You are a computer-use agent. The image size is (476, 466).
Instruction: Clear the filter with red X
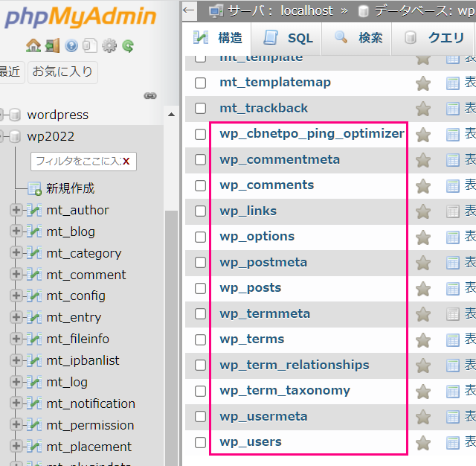(126, 162)
